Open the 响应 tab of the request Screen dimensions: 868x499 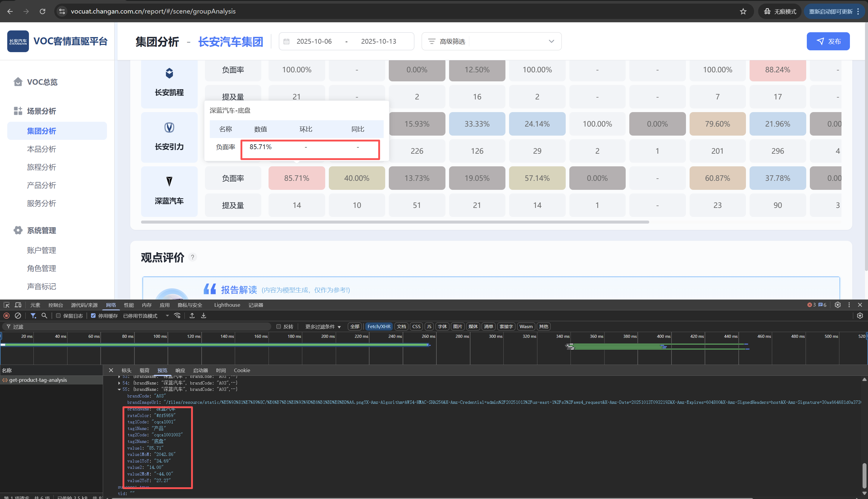coord(180,370)
